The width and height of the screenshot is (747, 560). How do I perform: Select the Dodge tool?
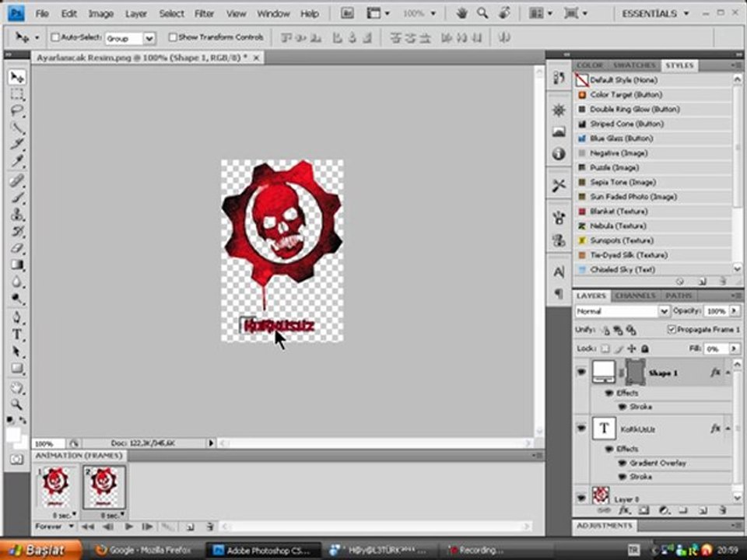17,299
